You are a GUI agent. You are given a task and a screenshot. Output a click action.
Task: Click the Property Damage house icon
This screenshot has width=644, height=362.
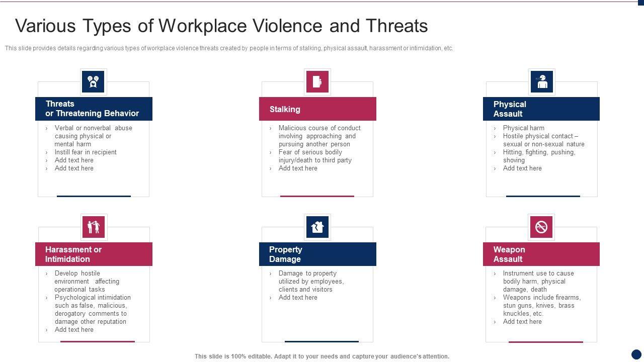(317, 227)
